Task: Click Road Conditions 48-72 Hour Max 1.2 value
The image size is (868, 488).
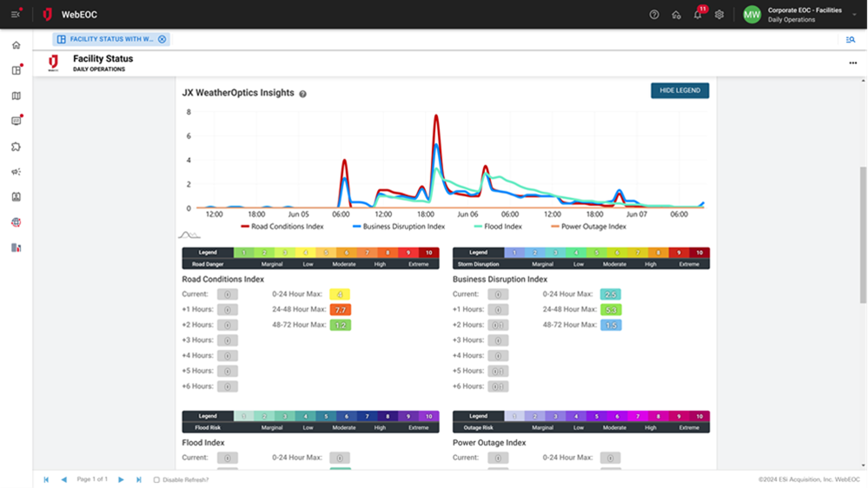Action: tap(341, 326)
